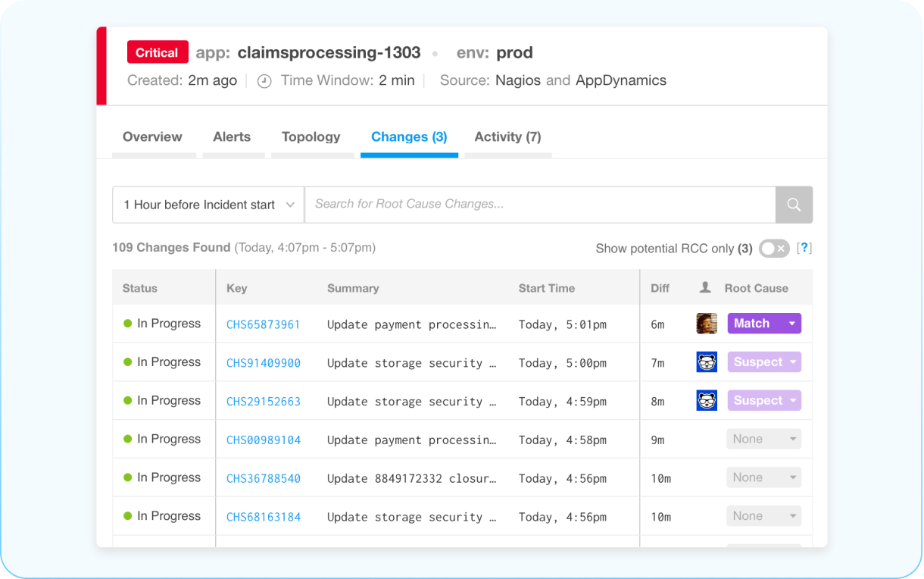Click the user avatar on the Match row
924x579 pixels.
pos(707,323)
